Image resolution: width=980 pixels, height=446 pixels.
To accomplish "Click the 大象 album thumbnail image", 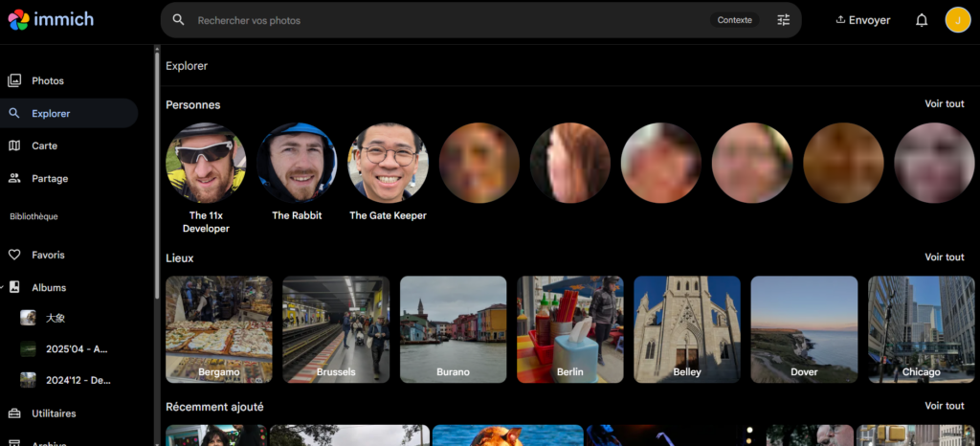I will 28,318.
